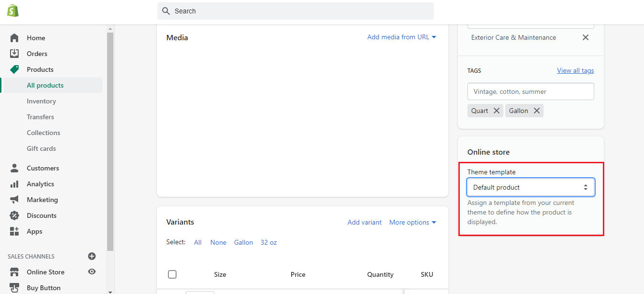
Task: Expand the More options dropdown
Action: (412, 222)
